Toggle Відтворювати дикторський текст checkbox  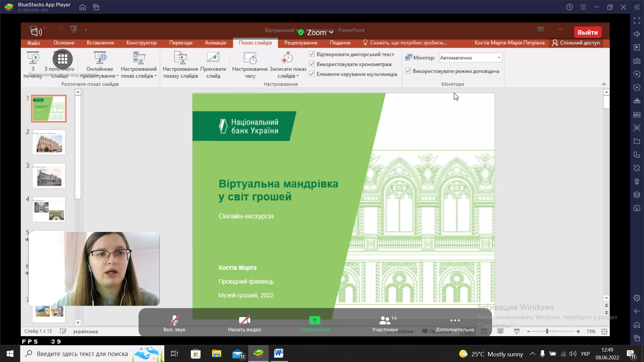coord(312,54)
